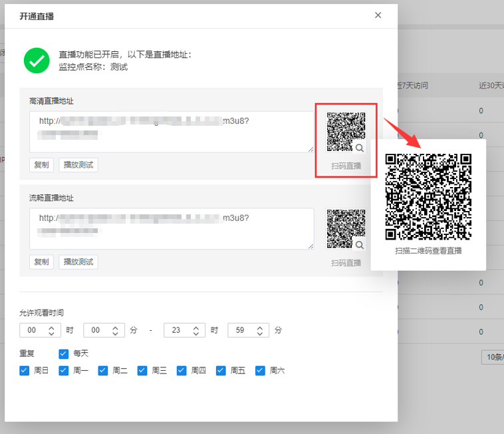Close the 开通直播 dialog
This screenshot has width=504, height=434.
click(378, 15)
